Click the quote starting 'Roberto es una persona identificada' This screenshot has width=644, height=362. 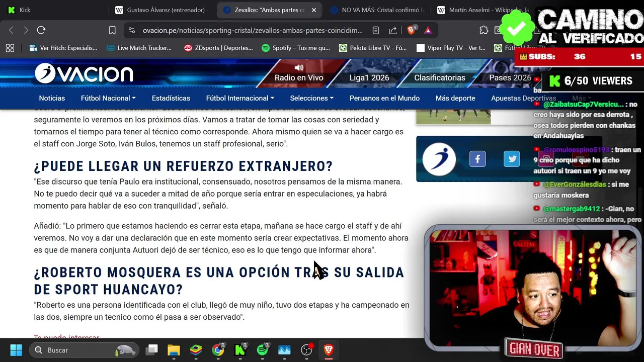(x=221, y=311)
